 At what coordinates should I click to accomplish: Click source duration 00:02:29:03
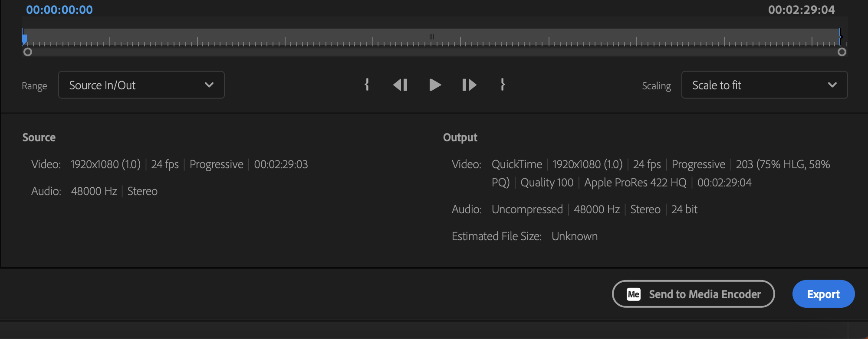tap(281, 164)
